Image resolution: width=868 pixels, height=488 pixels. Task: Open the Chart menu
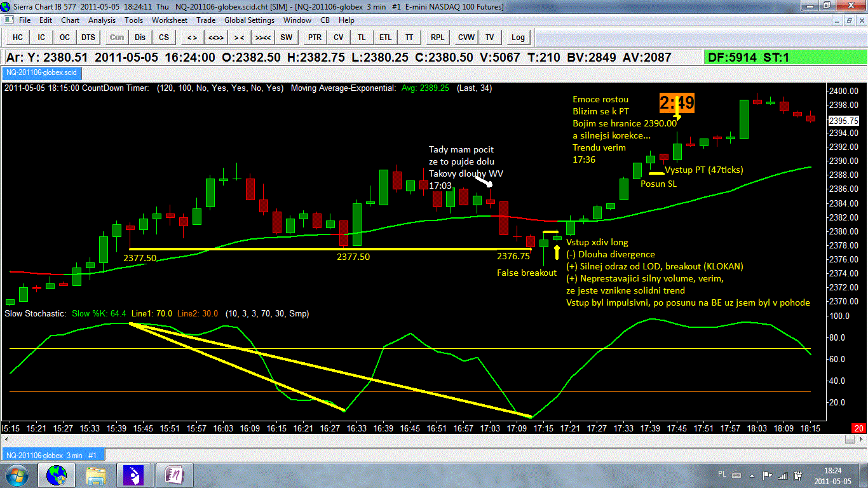point(70,20)
